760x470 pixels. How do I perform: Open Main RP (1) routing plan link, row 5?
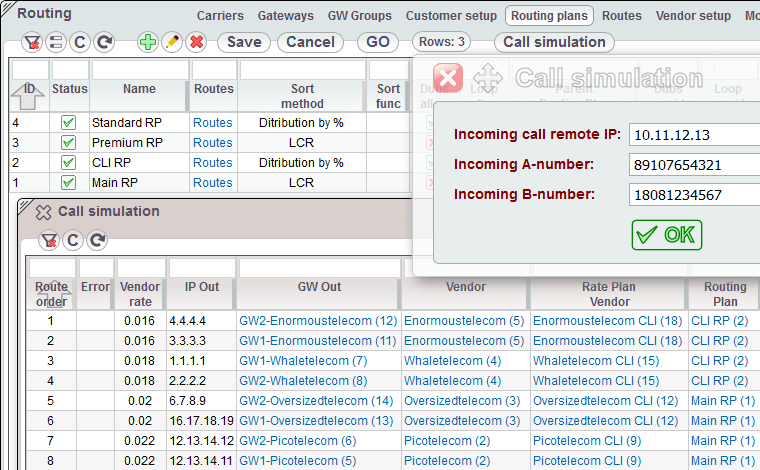pyautogui.click(x=723, y=401)
